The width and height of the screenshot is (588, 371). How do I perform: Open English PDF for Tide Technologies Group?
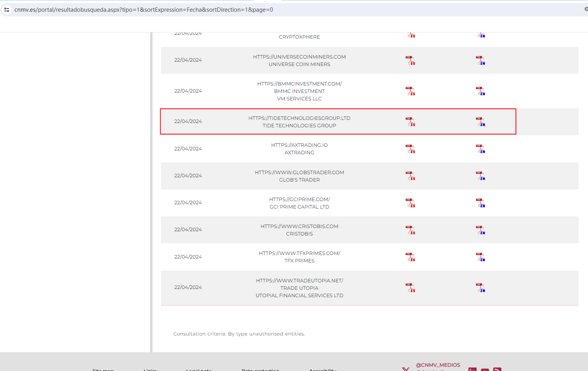(x=480, y=122)
